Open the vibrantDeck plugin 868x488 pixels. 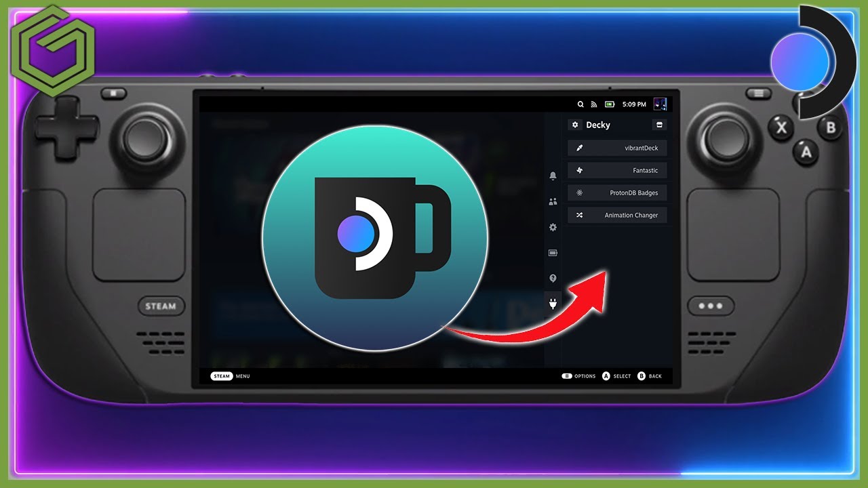617,148
